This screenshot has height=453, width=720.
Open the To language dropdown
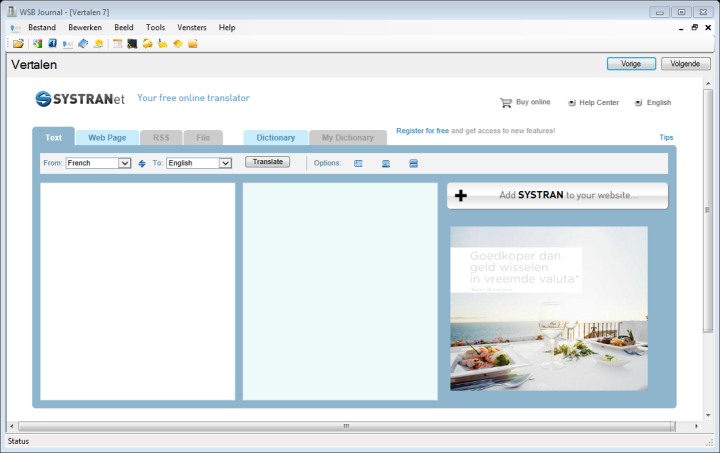198,163
